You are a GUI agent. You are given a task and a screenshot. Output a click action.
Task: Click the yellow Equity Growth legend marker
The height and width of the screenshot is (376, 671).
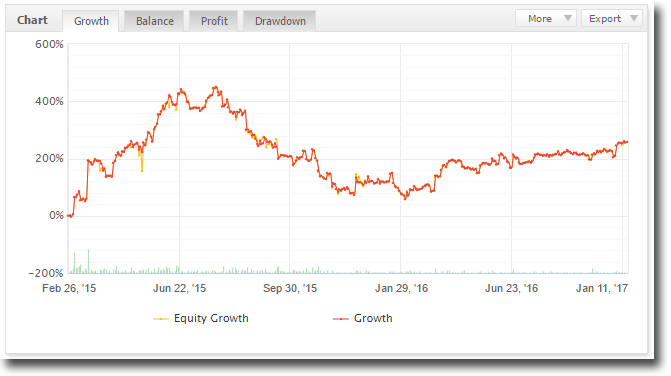161,319
